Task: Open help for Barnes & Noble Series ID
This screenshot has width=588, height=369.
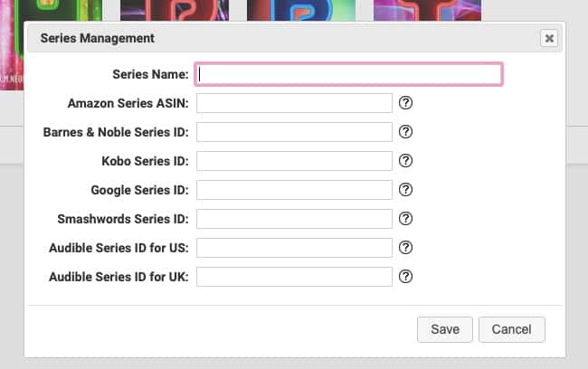Action: (x=405, y=132)
